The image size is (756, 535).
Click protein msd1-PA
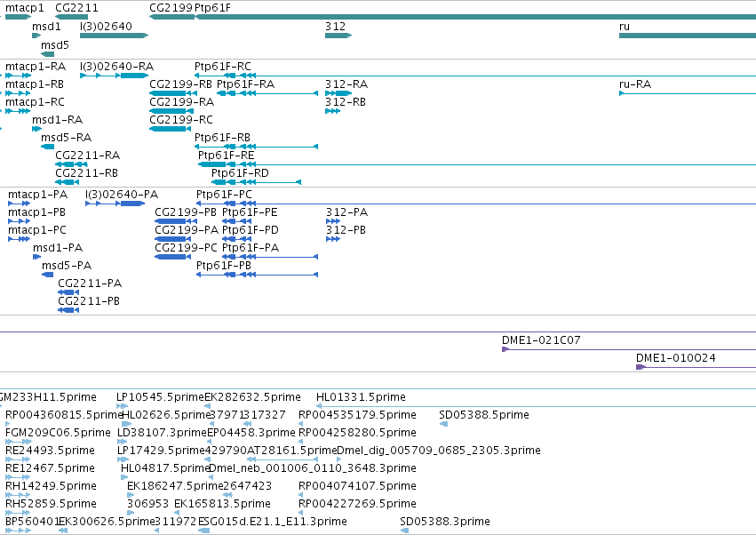point(58,247)
